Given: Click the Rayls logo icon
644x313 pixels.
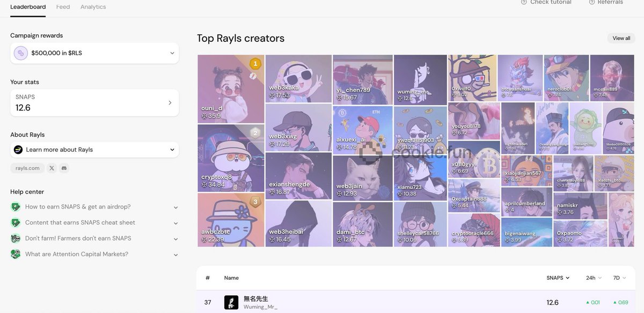Looking at the screenshot, I should pos(18,150).
